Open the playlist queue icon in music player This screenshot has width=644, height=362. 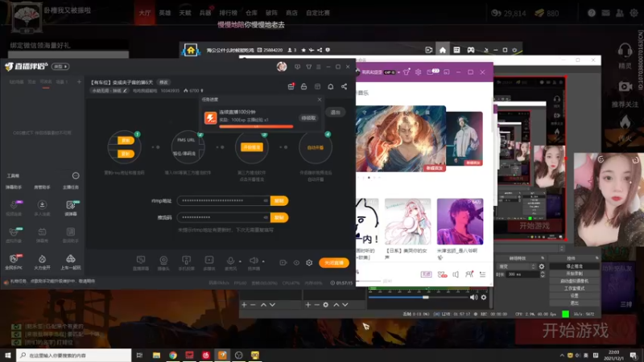[x=482, y=274]
